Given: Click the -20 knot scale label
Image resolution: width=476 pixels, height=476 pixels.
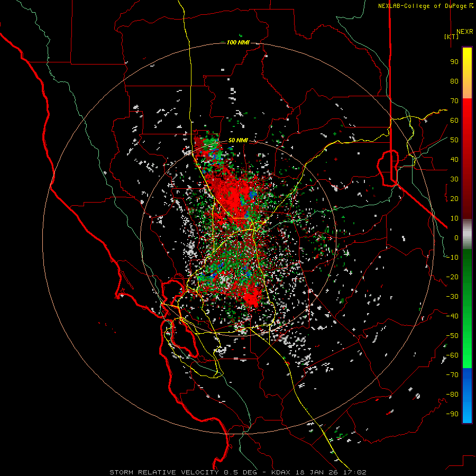Looking at the screenshot, I should coord(452,277).
